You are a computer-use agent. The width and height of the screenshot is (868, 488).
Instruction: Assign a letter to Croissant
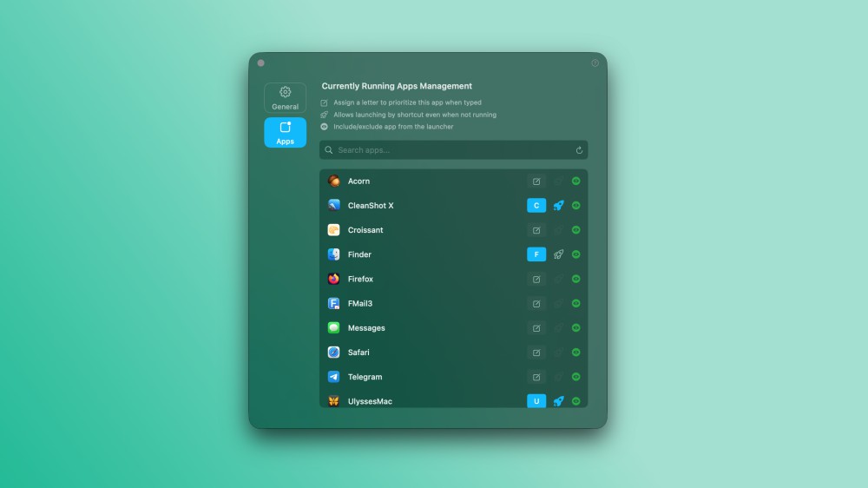pyautogui.click(x=536, y=230)
